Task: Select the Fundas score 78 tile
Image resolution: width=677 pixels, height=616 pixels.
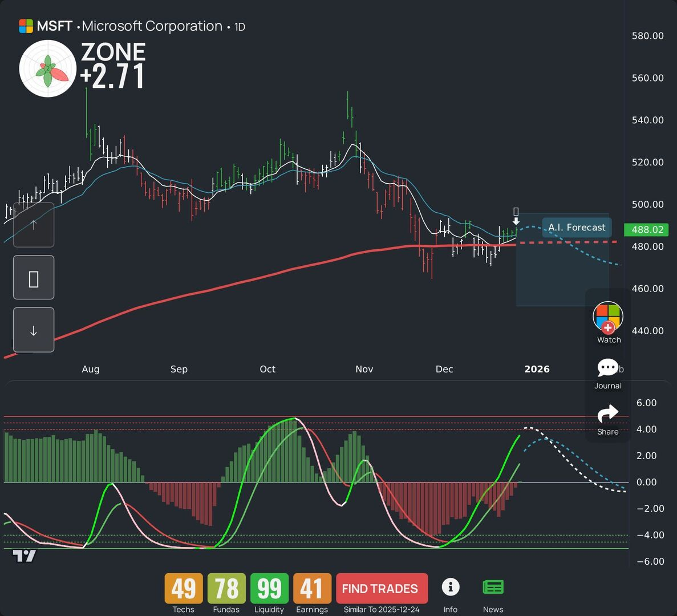Action: tap(226, 589)
